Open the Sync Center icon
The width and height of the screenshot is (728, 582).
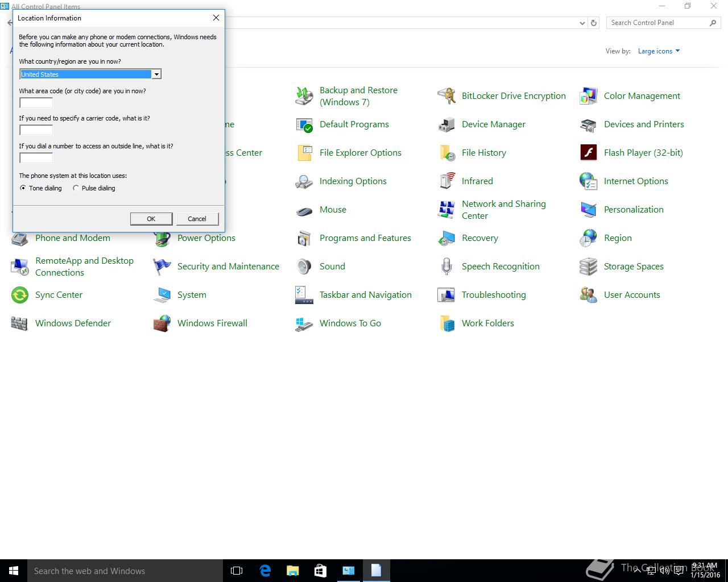(20, 295)
